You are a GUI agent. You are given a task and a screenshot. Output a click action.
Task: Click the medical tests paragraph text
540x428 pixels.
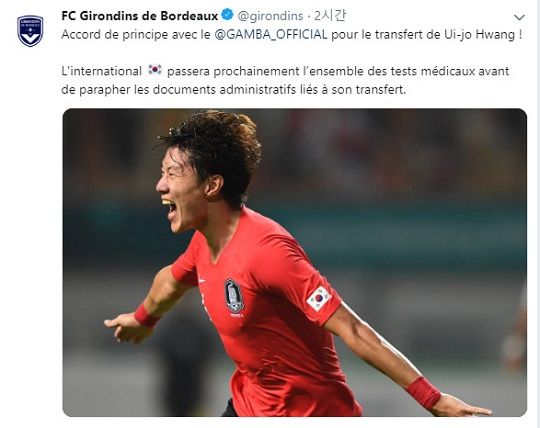285,80
